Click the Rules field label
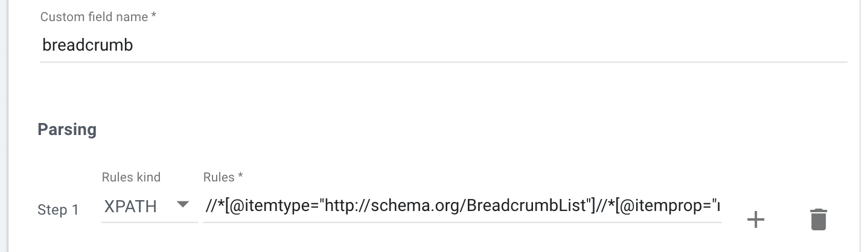The image size is (868, 252). pos(223,177)
